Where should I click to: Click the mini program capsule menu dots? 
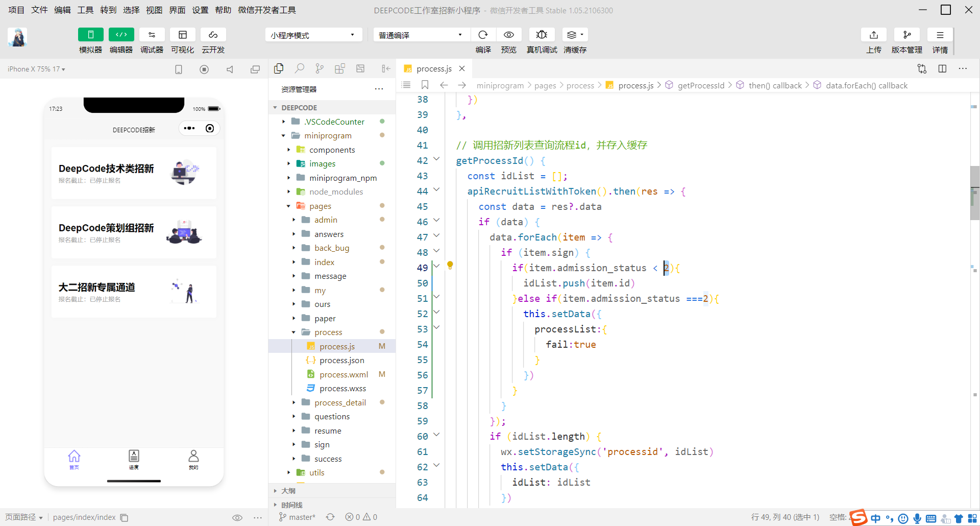(189, 128)
